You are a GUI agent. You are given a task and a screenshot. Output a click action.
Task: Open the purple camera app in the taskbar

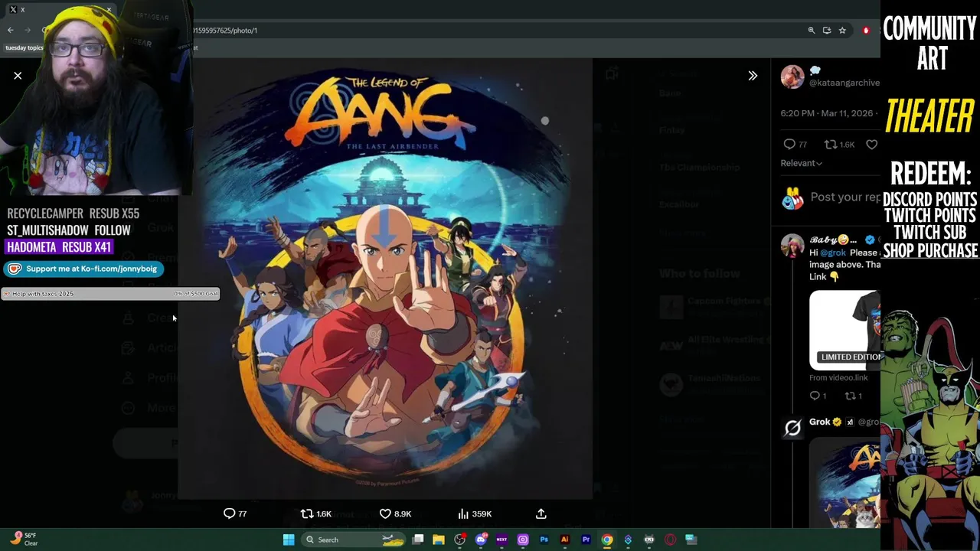[x=523, y=540]
